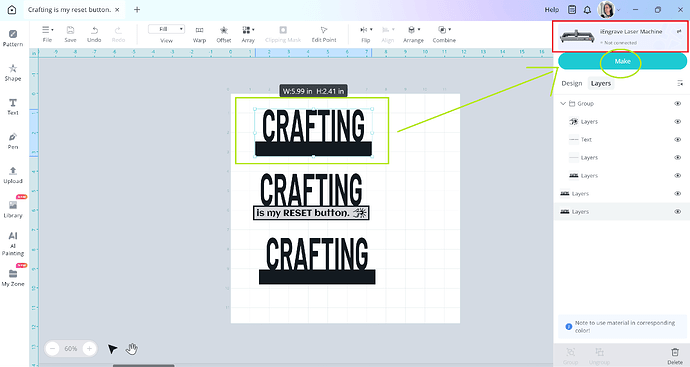Open the Align dropdown
Screen dimensions: 690x367
tap(388, 34)
